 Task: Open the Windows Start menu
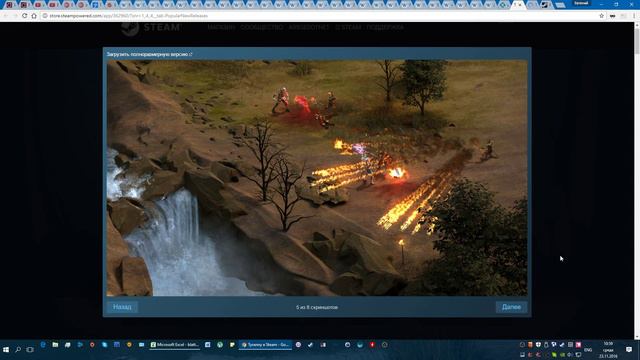pos(6,350)
